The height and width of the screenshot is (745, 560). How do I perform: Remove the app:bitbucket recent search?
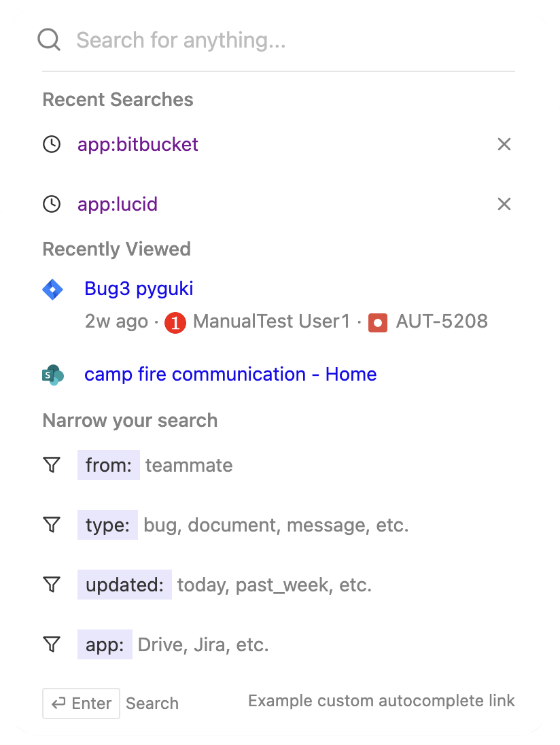[504, 144]
